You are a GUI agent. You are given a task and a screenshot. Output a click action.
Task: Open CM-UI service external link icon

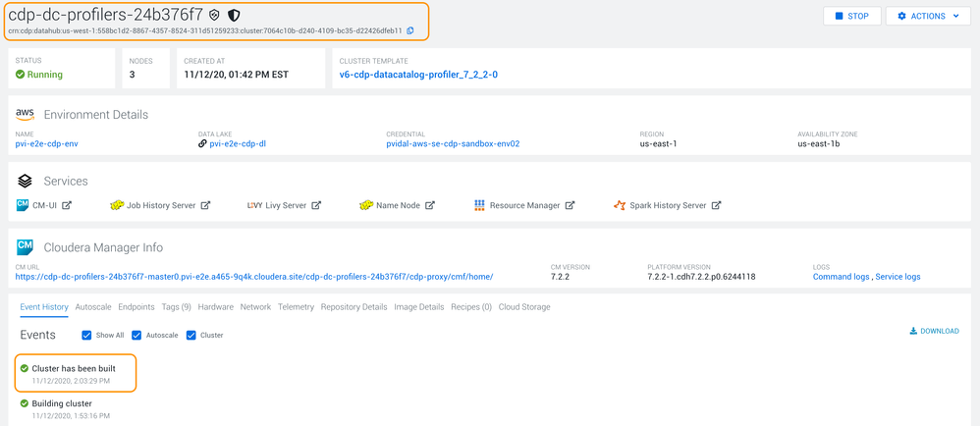click(67, 205)
